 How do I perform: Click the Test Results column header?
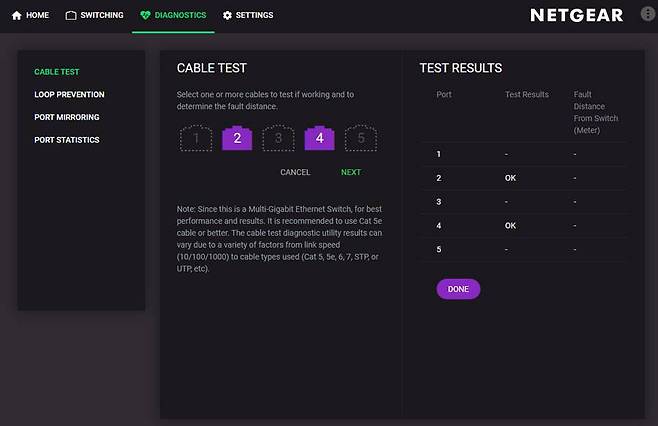pyautogui.click(x=526, y=94)
